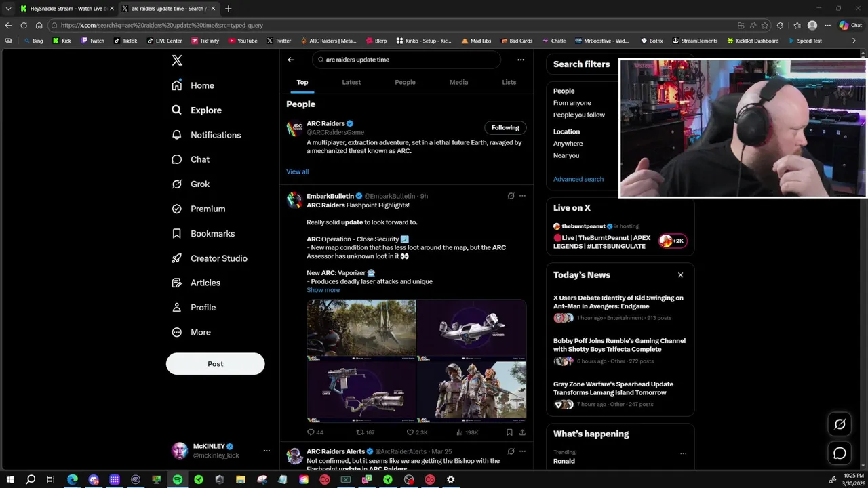
Task: Open Profile in the sidebar
Action: point(193,307)
